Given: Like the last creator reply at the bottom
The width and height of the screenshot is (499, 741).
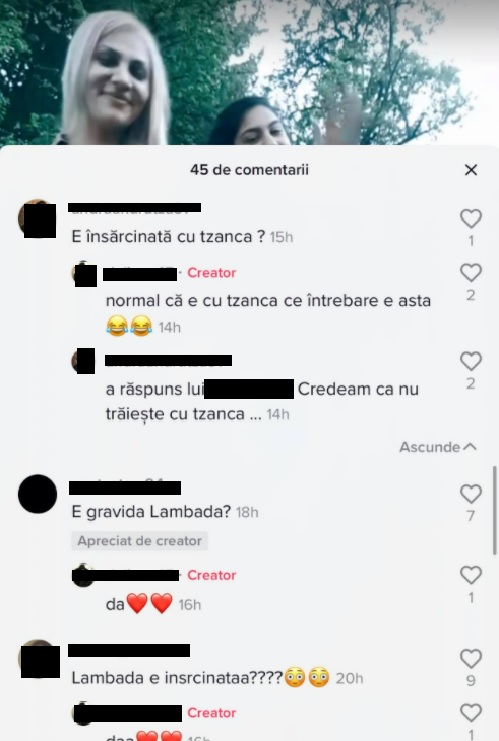Looking at the screenshot, I should point(471,713).
